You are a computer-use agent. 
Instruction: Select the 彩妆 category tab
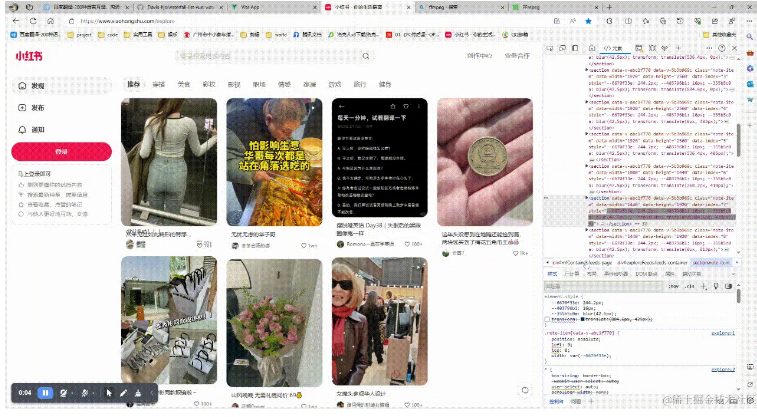point(209,84)
